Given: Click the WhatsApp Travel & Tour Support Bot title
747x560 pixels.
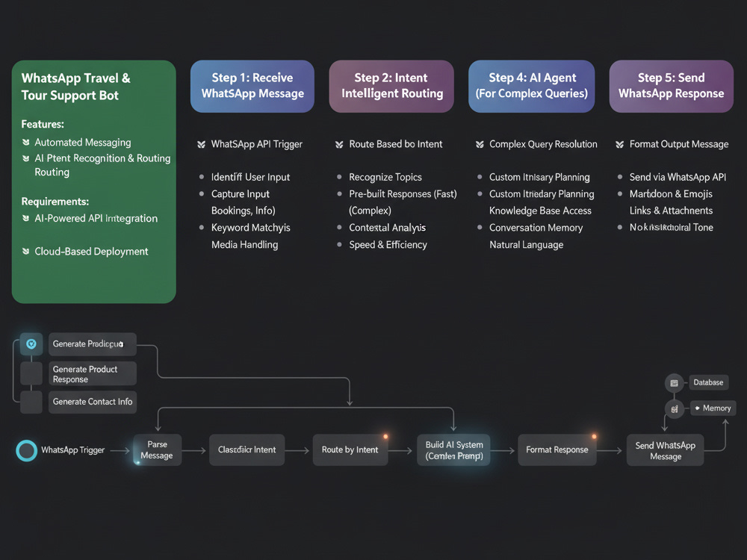Looking at the screenshot, I should pyautogui.click(x=75, y=87).
